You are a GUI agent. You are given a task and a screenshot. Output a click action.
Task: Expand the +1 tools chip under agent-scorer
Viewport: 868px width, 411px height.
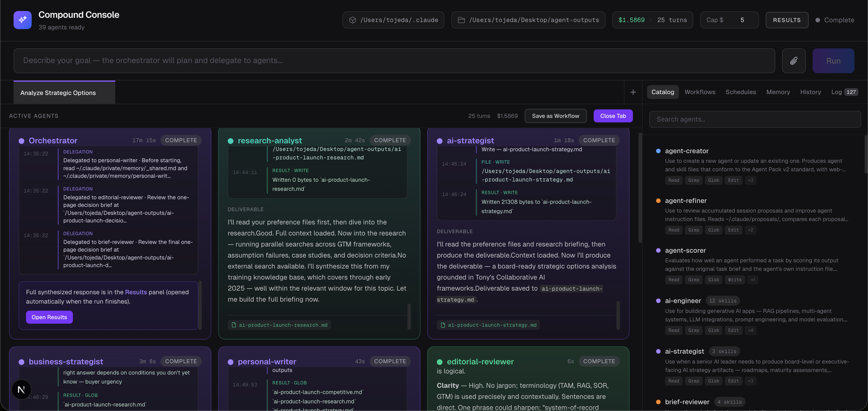(752, 280)
